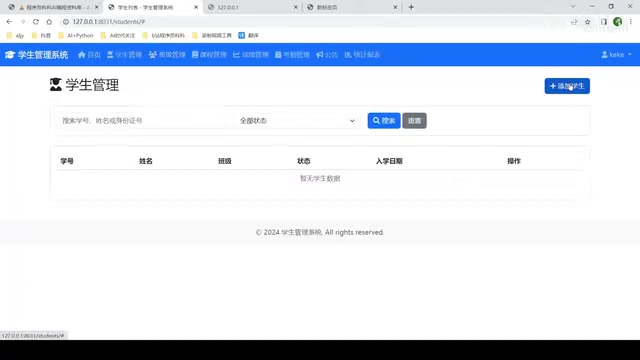
Task: Open the 录制视频工具 bookmark folder
Action: coord(212,36)
